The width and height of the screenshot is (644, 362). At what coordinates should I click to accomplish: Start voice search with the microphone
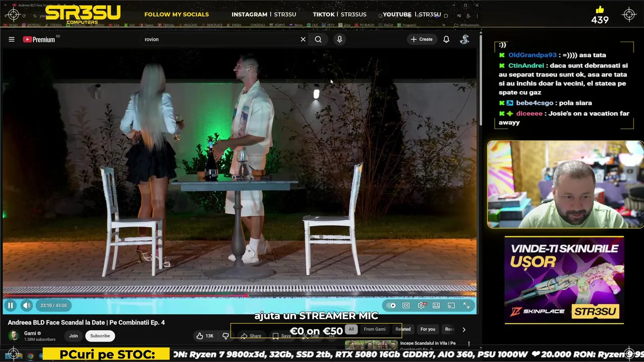coord(340,39)
